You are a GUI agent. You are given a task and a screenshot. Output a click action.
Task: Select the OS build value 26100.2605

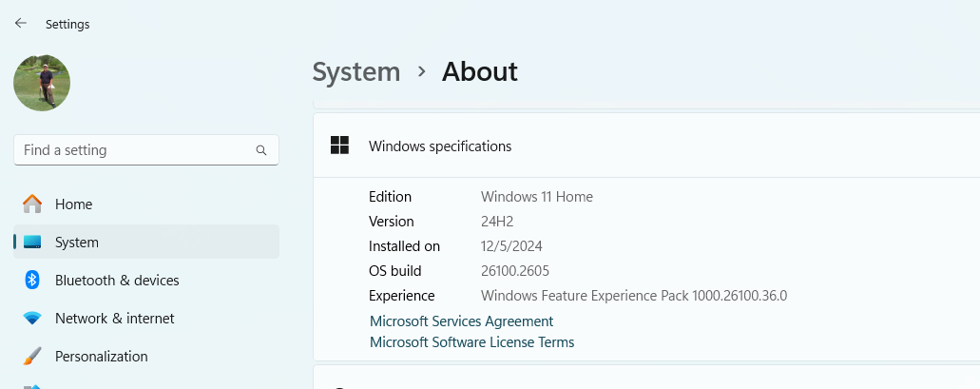click(x=515, y=271)
